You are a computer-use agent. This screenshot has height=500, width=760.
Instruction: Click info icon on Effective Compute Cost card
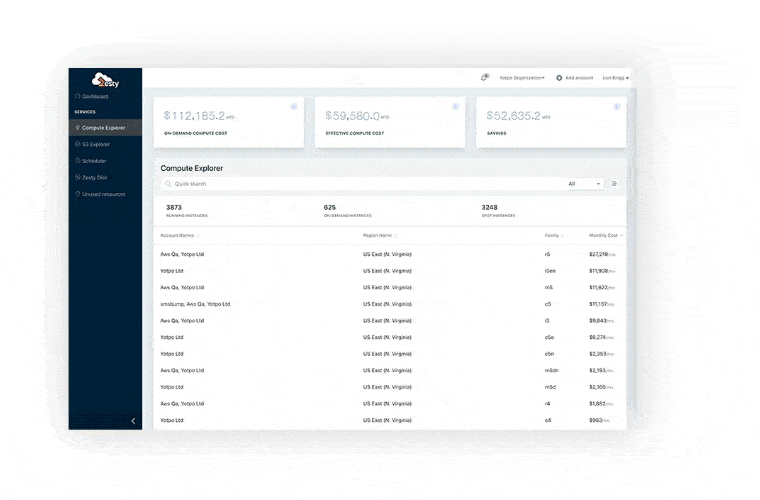click(455, 107)
